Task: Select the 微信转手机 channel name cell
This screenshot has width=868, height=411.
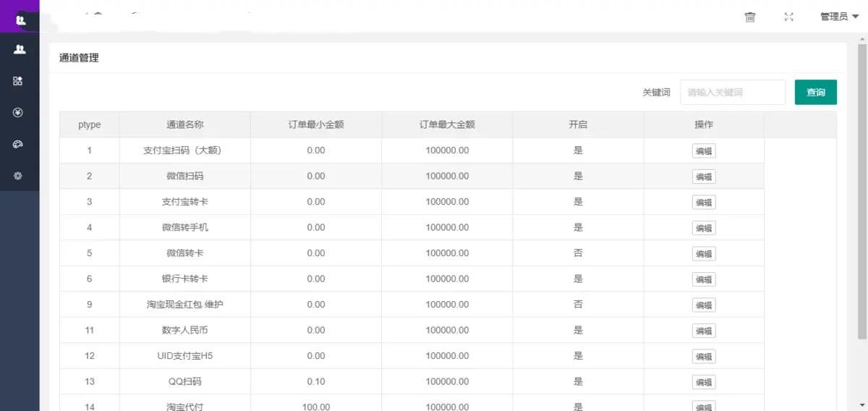Action: tap(185, 227)
